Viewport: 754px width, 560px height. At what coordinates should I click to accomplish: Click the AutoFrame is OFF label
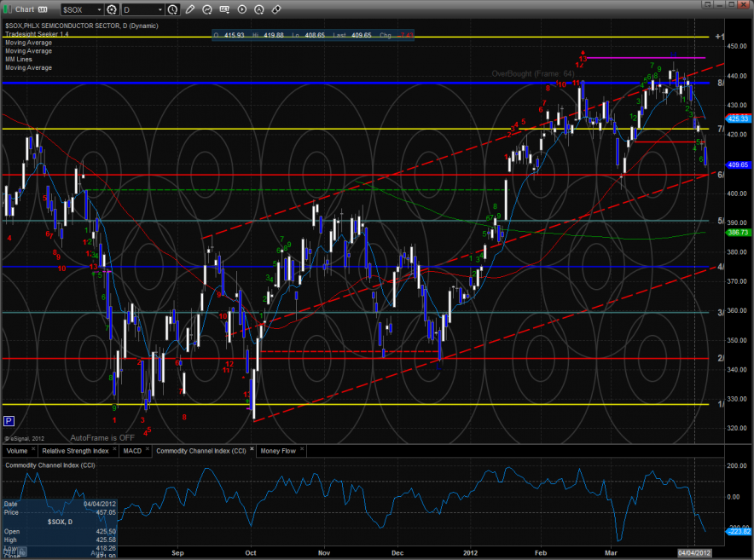point(102,436)
